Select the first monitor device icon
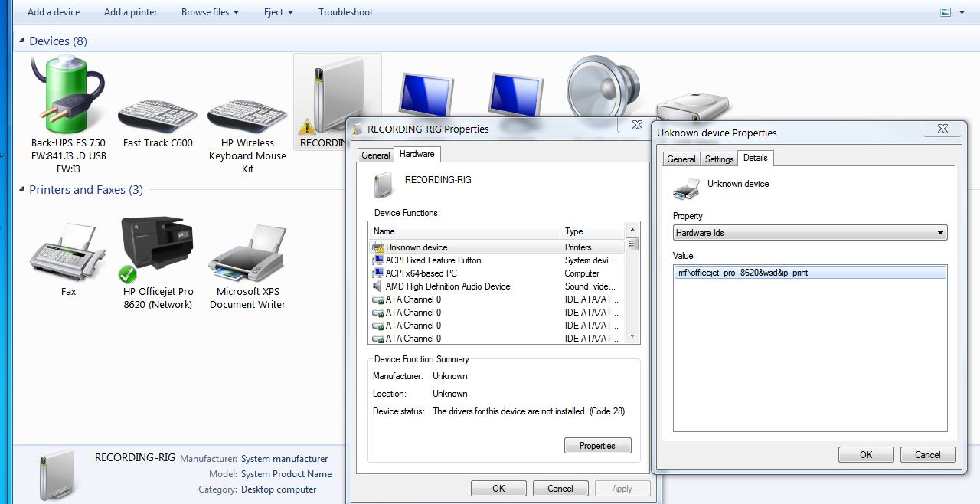Viewport: 980px width, 504px height. coord(426,93)
